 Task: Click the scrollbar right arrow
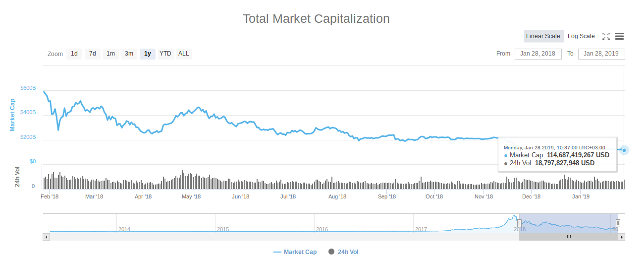coord(622,237)
